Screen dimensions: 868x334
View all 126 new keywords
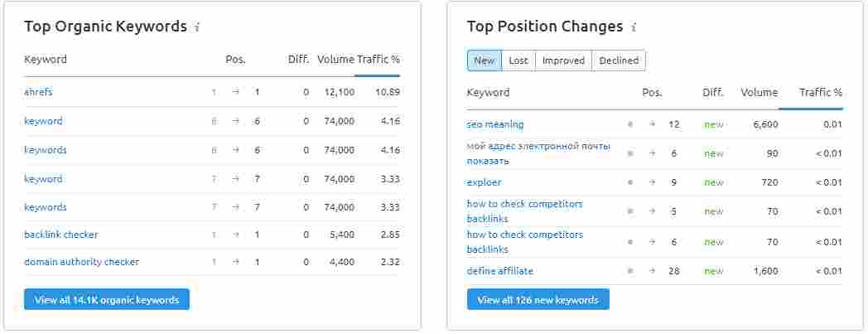click(x=538, y=300)
